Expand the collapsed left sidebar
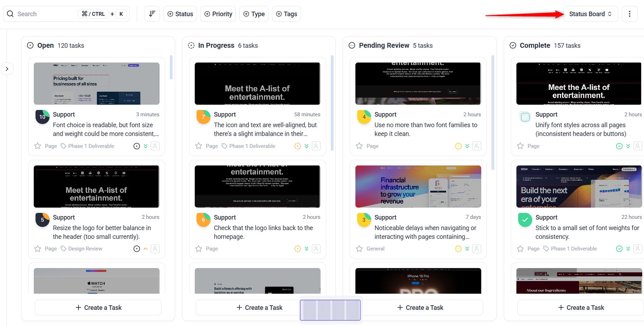644x326 pixels. (7, 69)
